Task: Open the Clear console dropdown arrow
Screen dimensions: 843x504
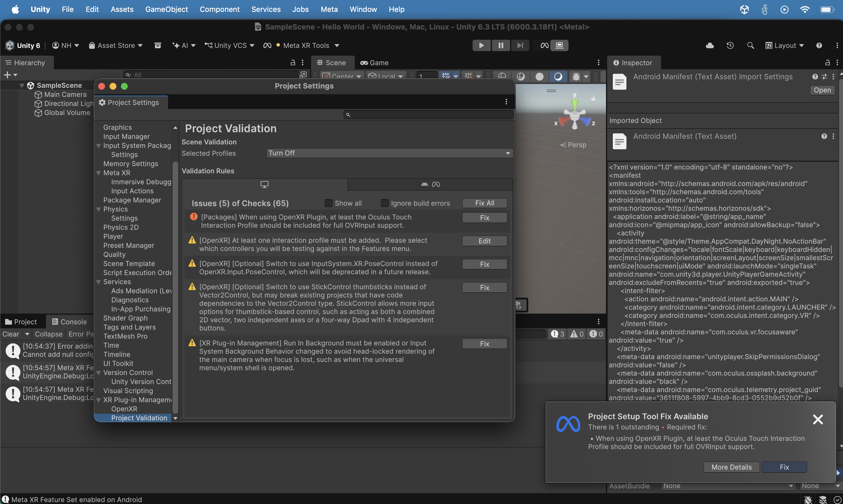Action: click(27, 334)
